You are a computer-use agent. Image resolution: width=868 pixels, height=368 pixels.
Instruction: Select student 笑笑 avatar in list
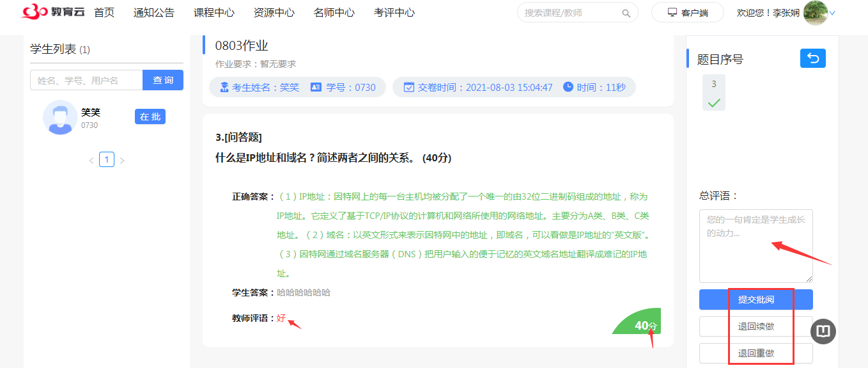click(x=60, y=117)
